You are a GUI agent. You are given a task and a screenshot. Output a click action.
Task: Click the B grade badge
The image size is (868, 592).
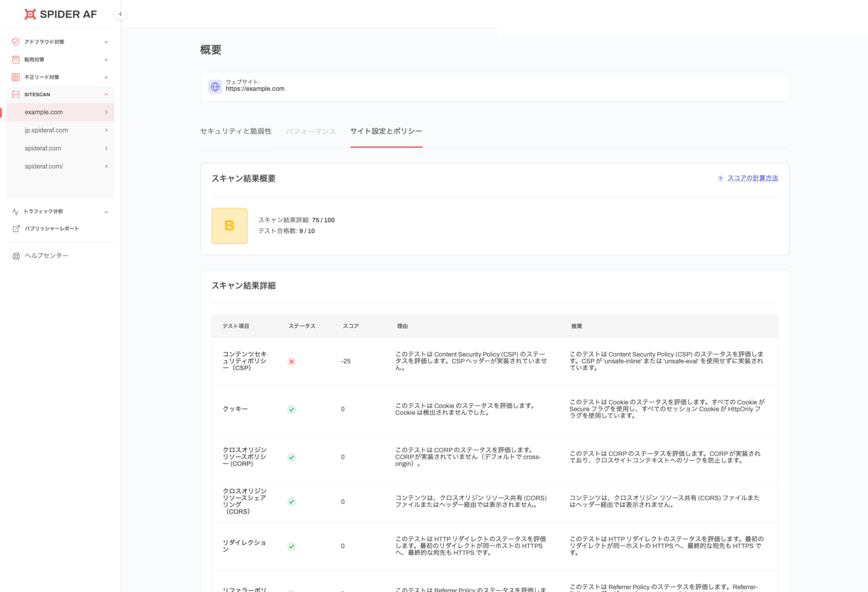coord(229,226)
